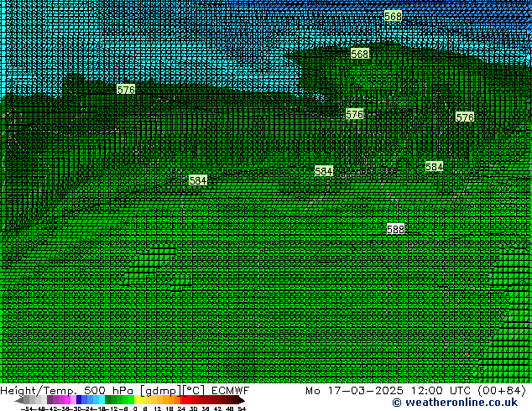
Task: Click the 568 contour label in the cyan area
Action: 393,16
